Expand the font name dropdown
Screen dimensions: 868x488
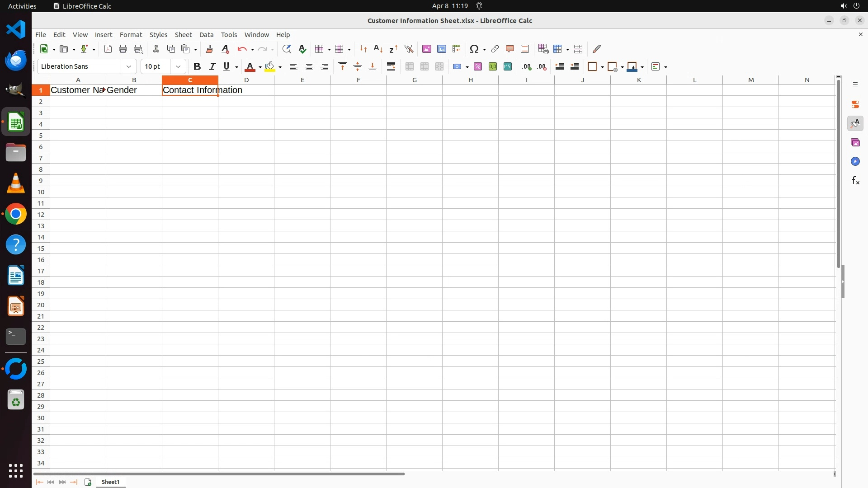(129, 67)
